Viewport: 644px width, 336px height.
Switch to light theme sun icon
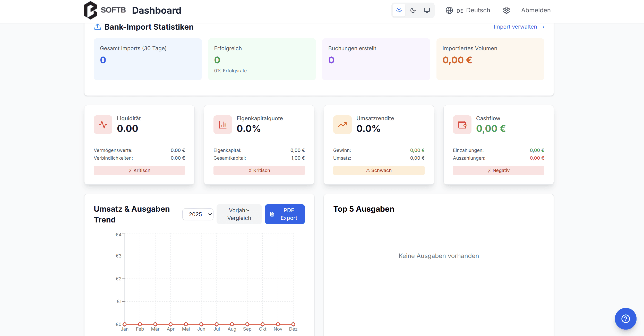399,10
